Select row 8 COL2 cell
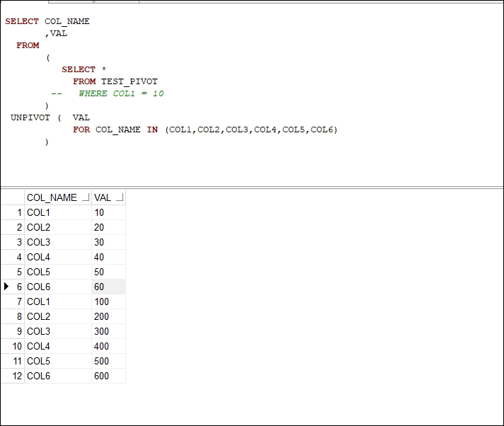Image resolution: width=504 pixels, height=426 pixels. (x=58, y=316)
